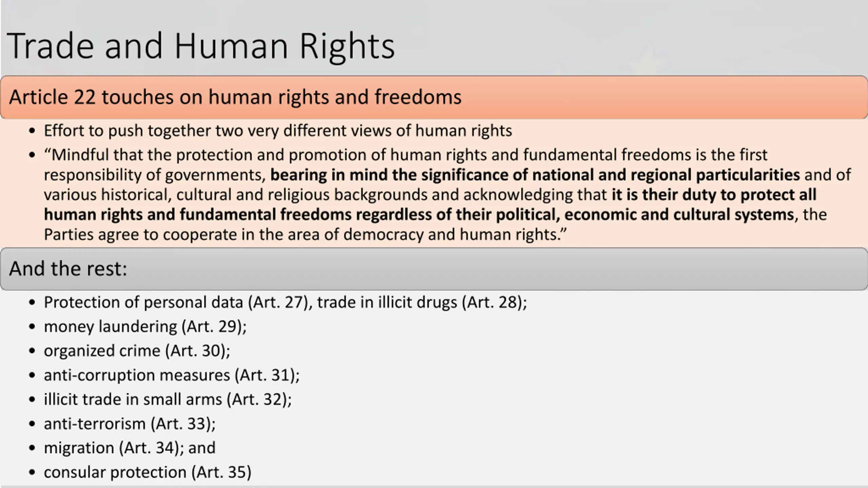This screenshot has height=488, width=868.
Task: Click the anti-corruption measures (Art. 31) bullet
Action: (x=172, y=375)
